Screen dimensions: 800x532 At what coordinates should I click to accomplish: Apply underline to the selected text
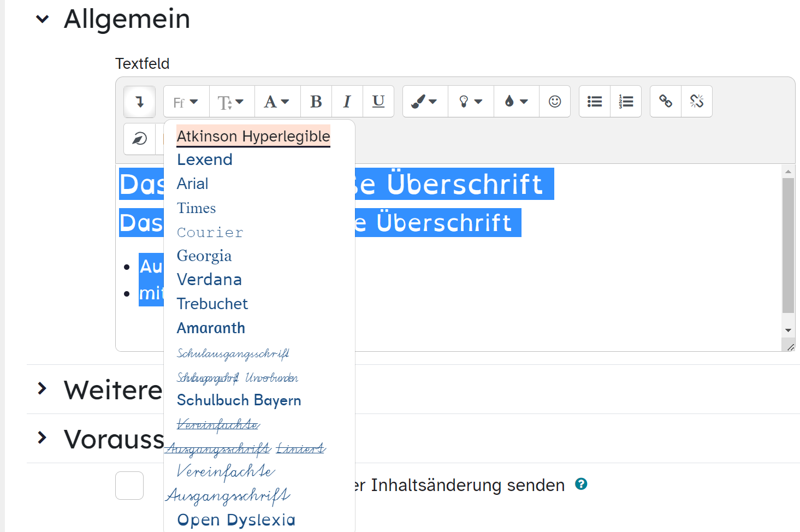click(378, 102)
